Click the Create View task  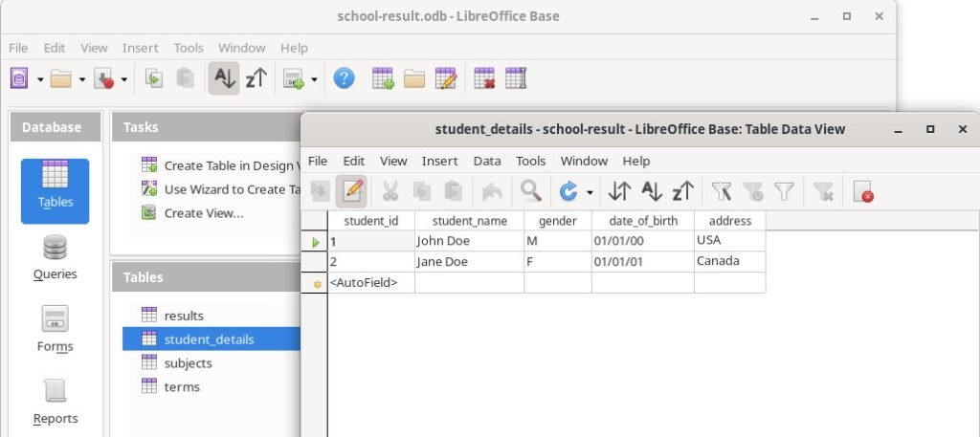click(193, 213)
